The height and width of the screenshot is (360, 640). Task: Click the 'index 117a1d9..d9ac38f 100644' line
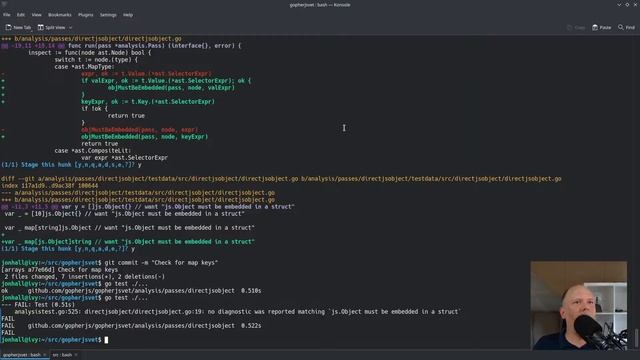click(x=49, y=186)
